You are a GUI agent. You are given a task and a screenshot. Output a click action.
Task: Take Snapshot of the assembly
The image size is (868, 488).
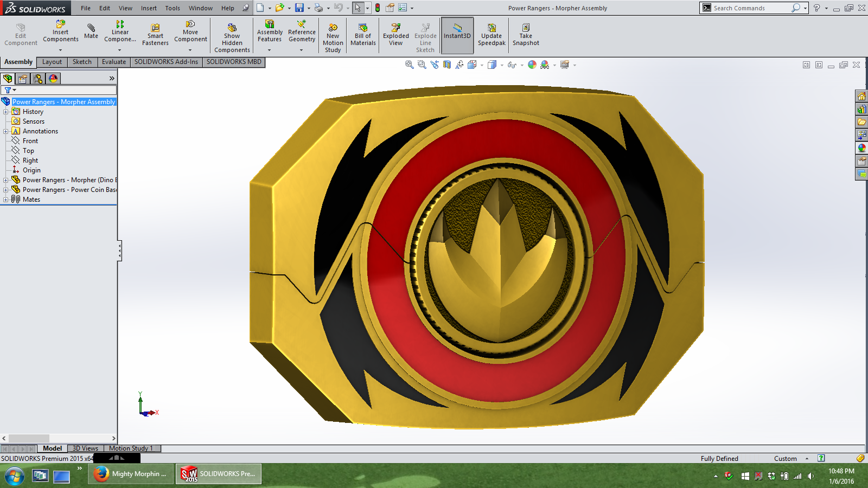526,35
